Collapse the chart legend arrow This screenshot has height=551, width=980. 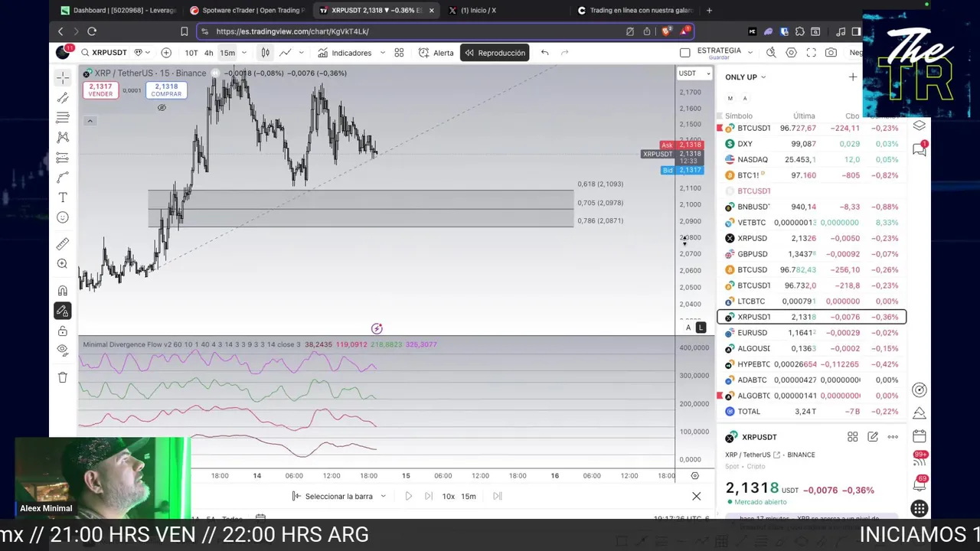click(x=90, y=121)
